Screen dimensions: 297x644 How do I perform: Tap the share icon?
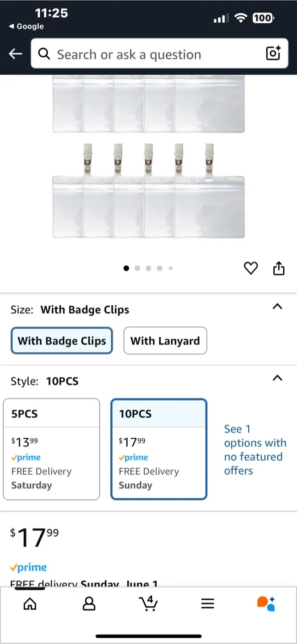(x=279, y=268)
